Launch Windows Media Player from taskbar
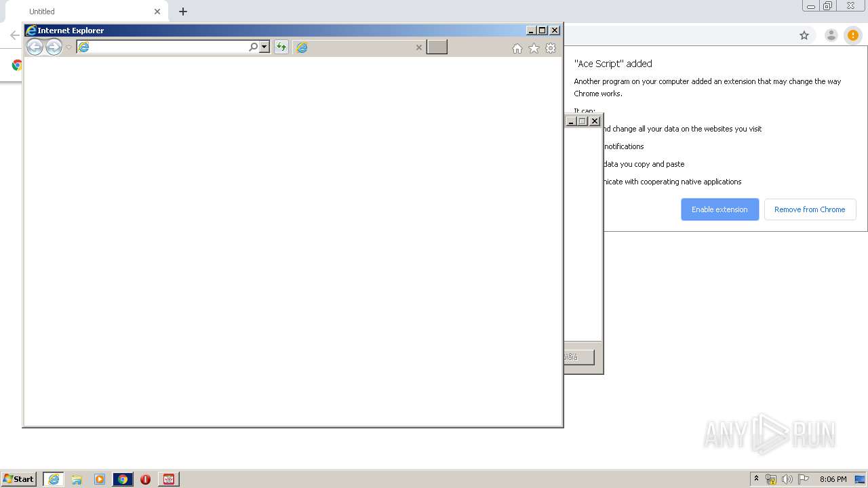This screenshot has width=868, height=488. [100, 479]
